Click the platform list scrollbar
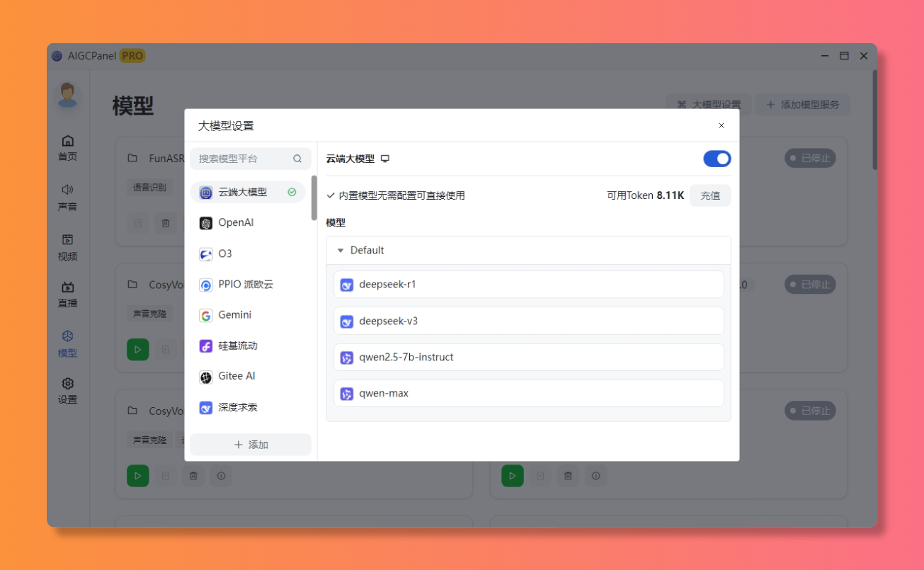 click(314, 198)
